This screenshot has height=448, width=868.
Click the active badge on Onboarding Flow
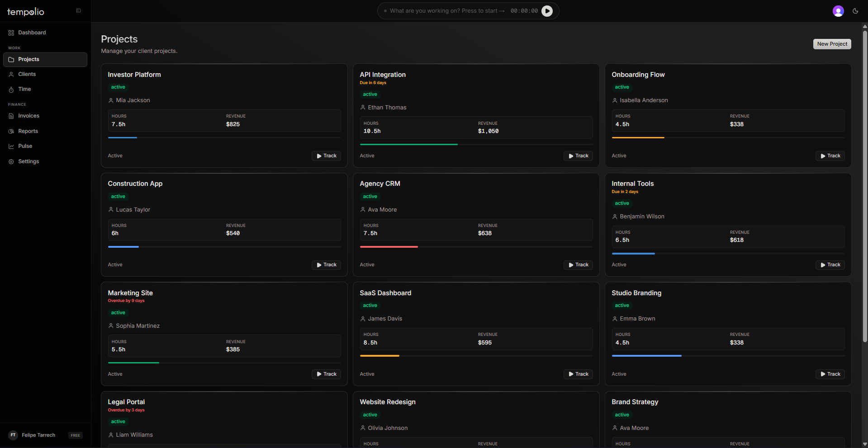click(622, 87)
